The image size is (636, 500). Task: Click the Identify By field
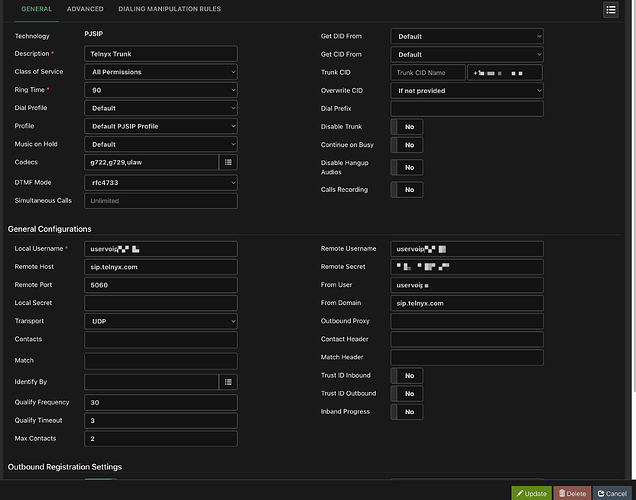pos(152,382)
